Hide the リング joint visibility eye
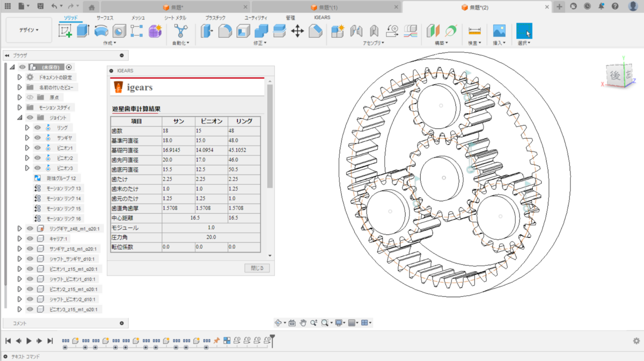Screen dimensions: 644x361 [38, 128]
